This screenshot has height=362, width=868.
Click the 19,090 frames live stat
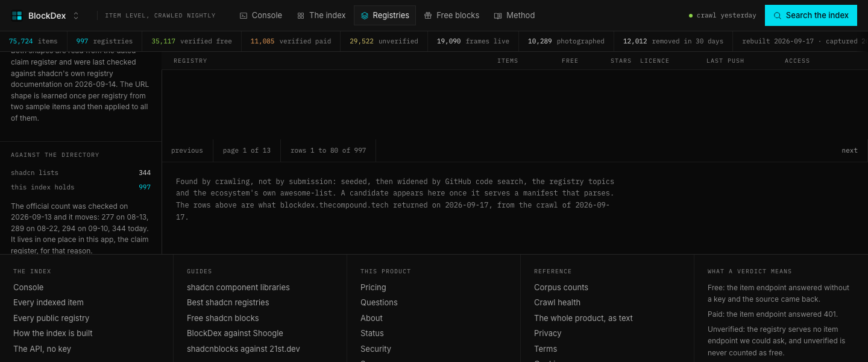point(473,41)
